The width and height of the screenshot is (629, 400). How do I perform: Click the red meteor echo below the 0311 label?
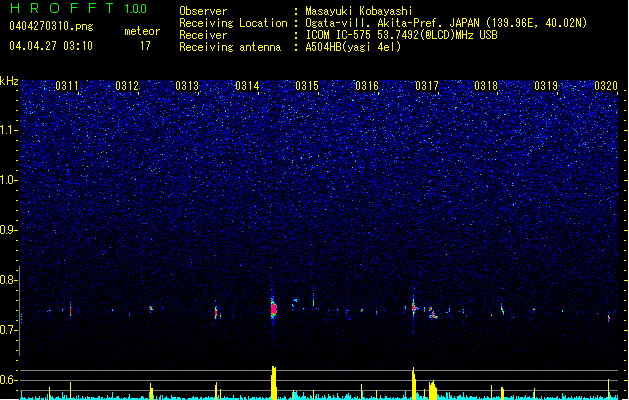click(71, 311)
